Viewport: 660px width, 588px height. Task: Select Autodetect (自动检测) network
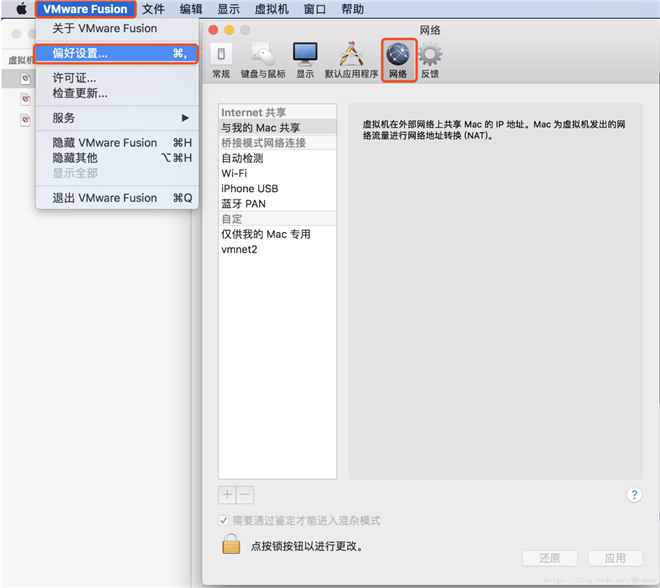click(x=277, y=158)
